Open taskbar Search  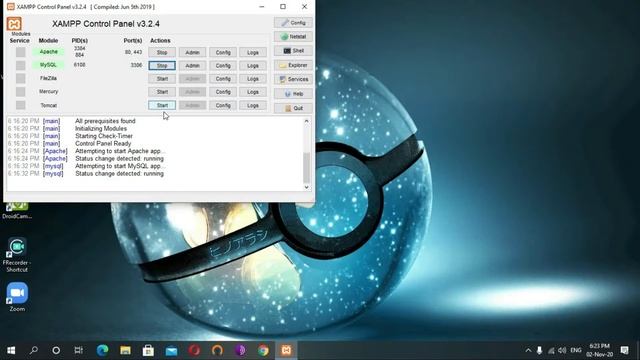coord(34,350)
